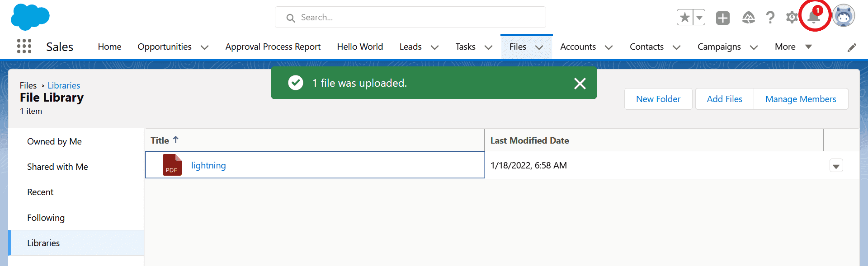
Task: Expand the Opportunities tab dropdown
Action: pyautogui.click(x=204, y=47)
